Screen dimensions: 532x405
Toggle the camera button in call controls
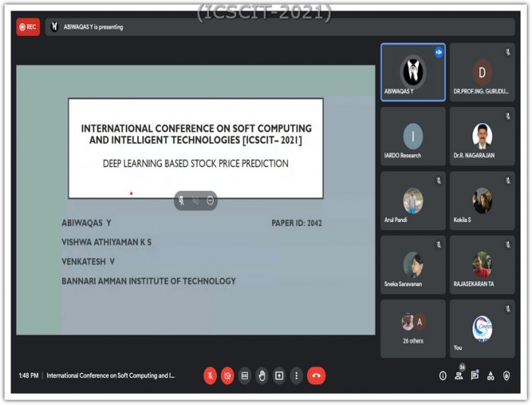[227, 375]
